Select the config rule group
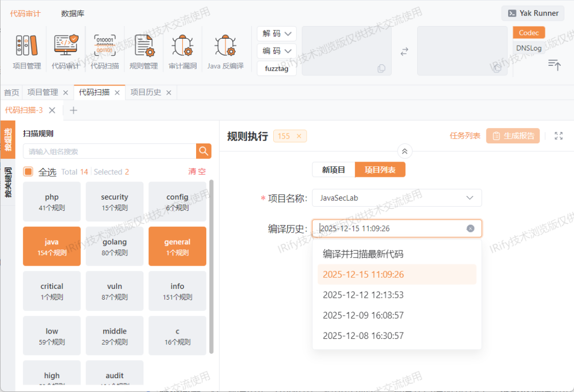The image size is (574, 392). tap(177, 202)
